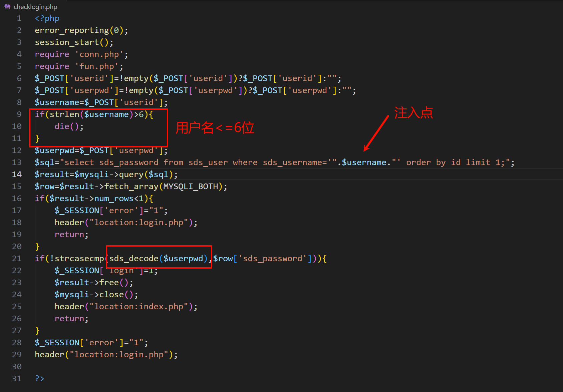Click the 'conn.php' string on line 4
563x392 pixels.
coord(99,54)
